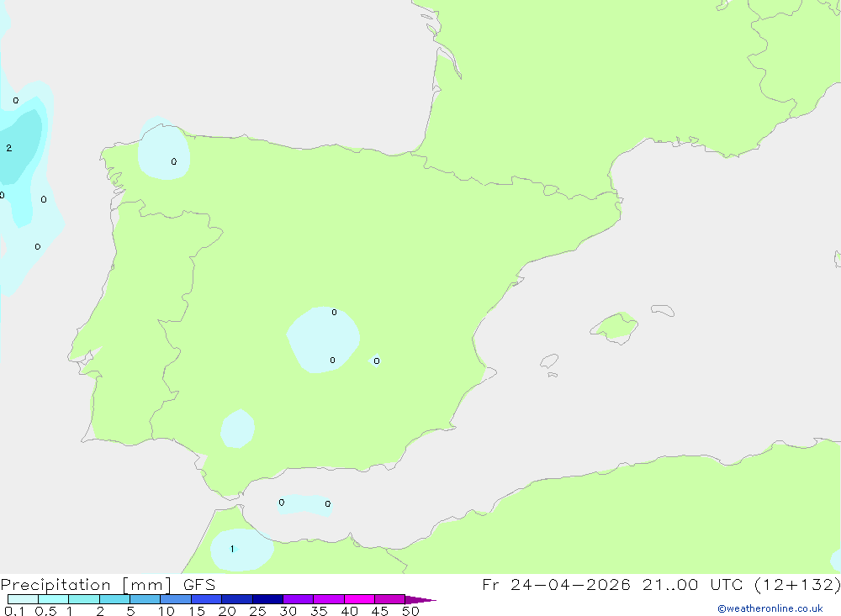
Task: Click the '21..00 UTC' time text
Action: [x=692, y=584]
